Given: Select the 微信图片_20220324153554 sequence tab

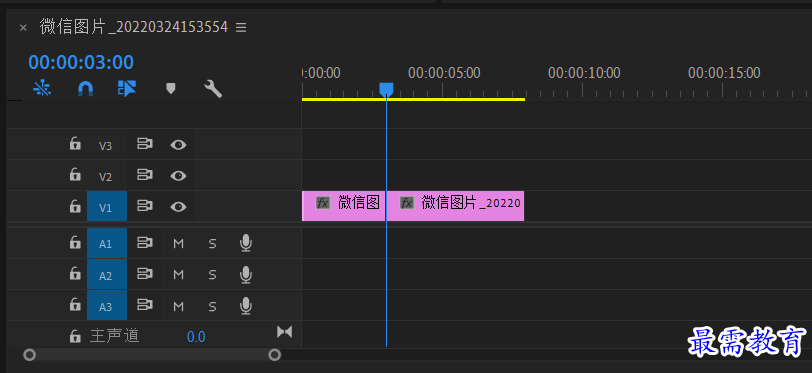Looking at the screenshot, I should (x=134, y=27).
